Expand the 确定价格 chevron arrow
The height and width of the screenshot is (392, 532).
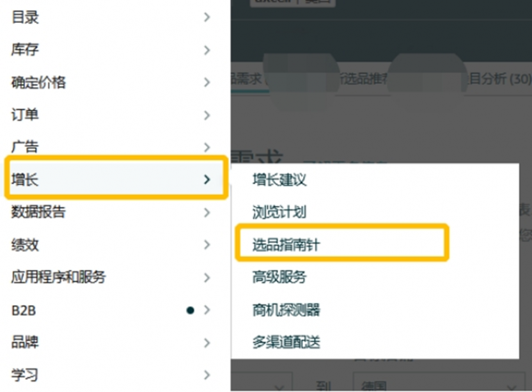point(207,82)
